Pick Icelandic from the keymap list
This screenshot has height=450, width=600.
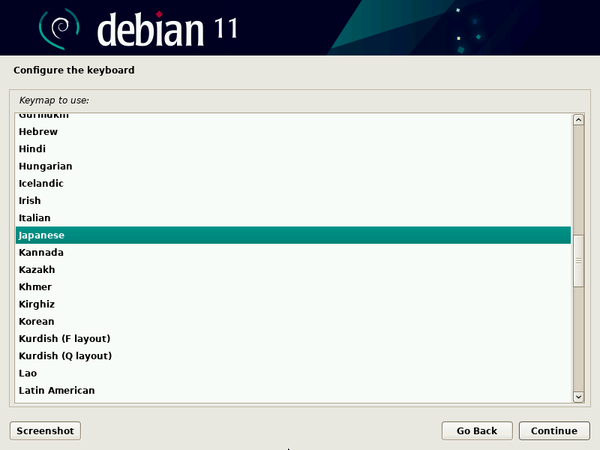click(x=41, y=184)
